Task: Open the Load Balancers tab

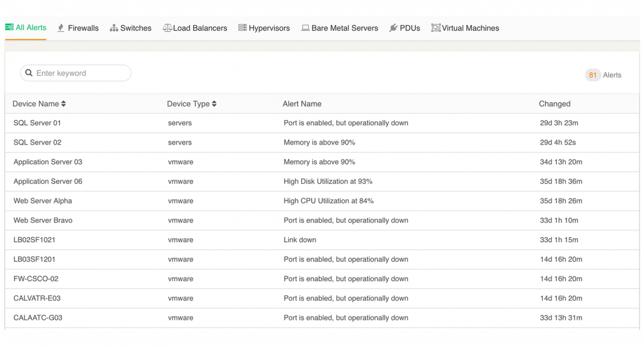Action: 194,28
